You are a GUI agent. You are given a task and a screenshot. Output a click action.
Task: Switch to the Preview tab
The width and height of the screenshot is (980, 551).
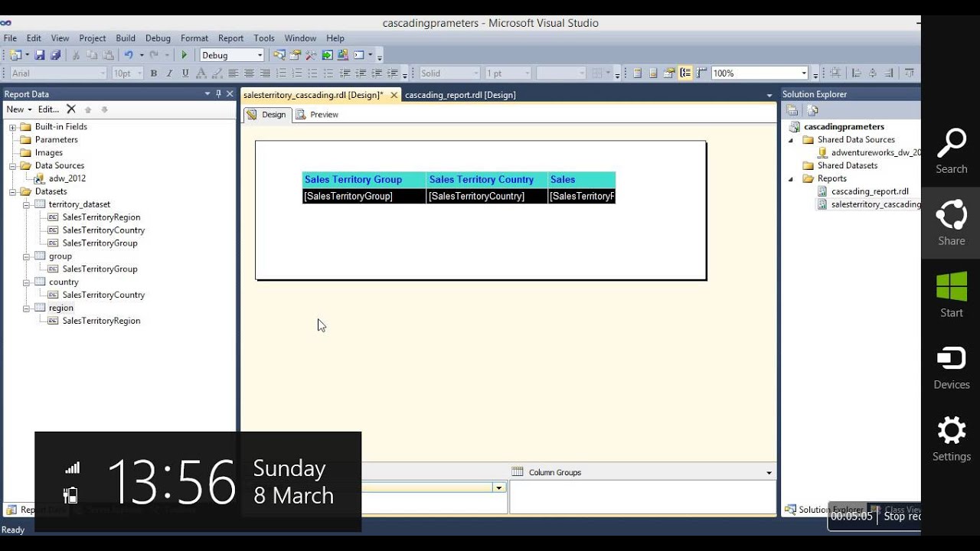pos(317,115)
